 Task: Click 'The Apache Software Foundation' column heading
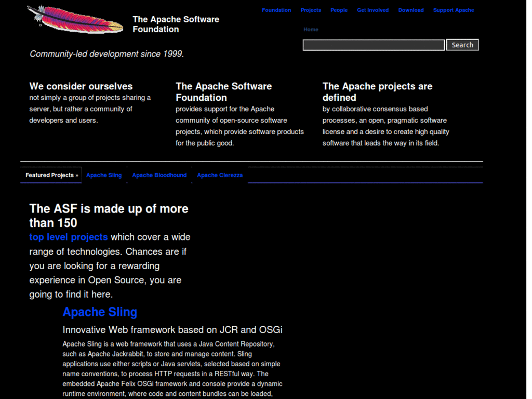pyautogui.click(x=223, y=92)
